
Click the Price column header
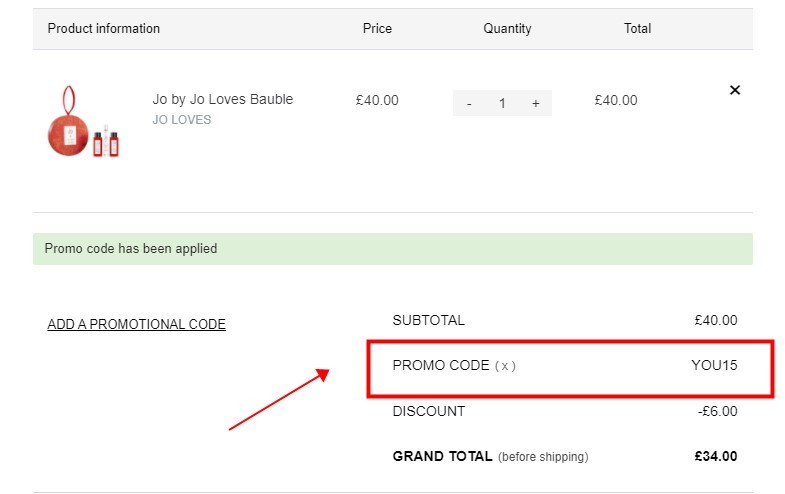(x=377, y=29)
